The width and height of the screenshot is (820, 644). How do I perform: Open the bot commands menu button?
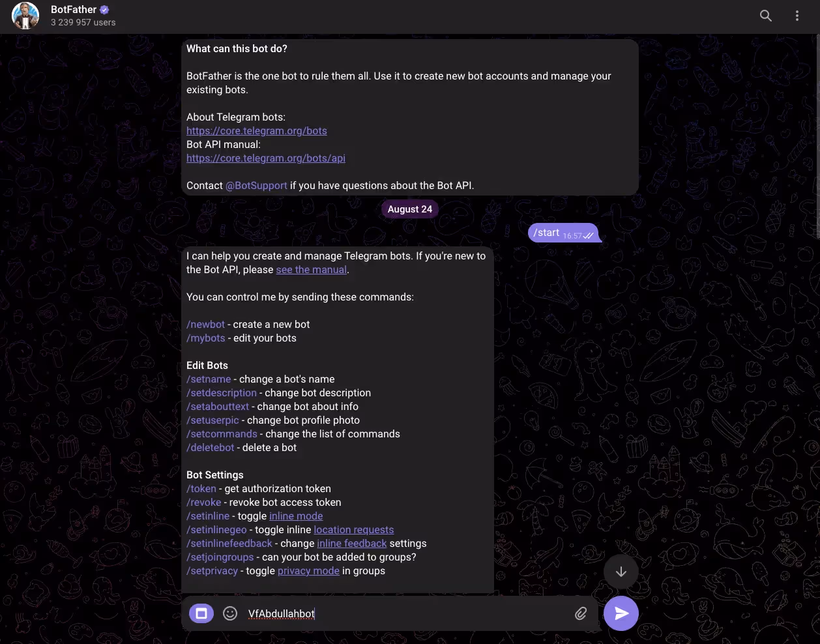click(x=201, y=613)
